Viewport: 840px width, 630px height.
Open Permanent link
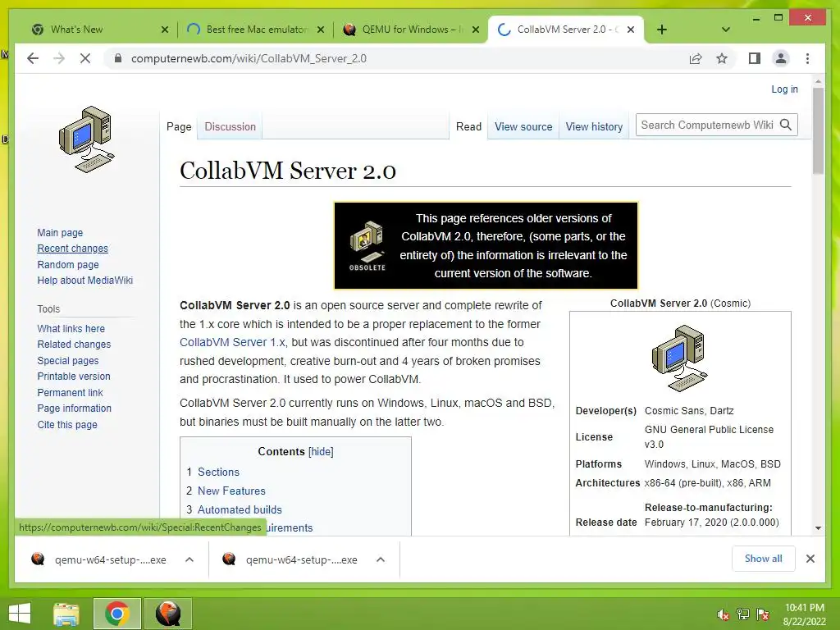coord(71,393)
